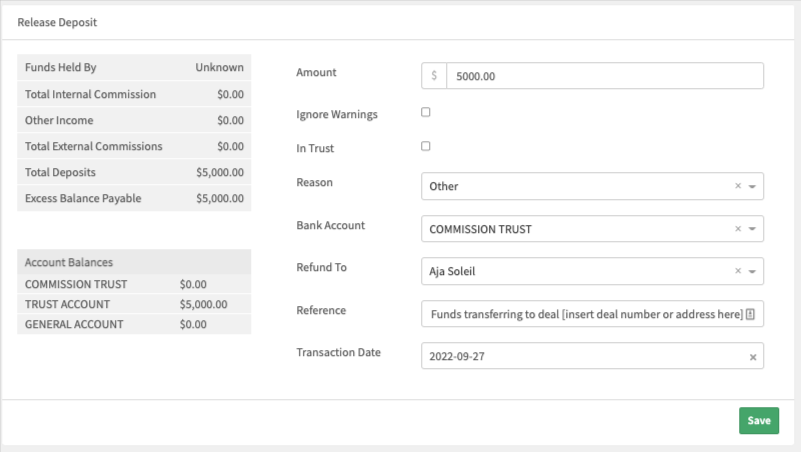Click the Excess Balance Payable row

[134, 198]
